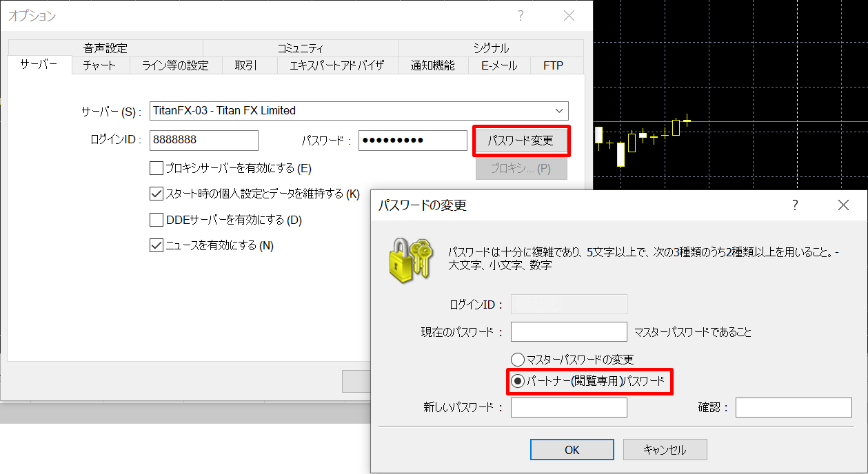
Task: Enable the DDE server checkbox
Action: pos(157,220)
